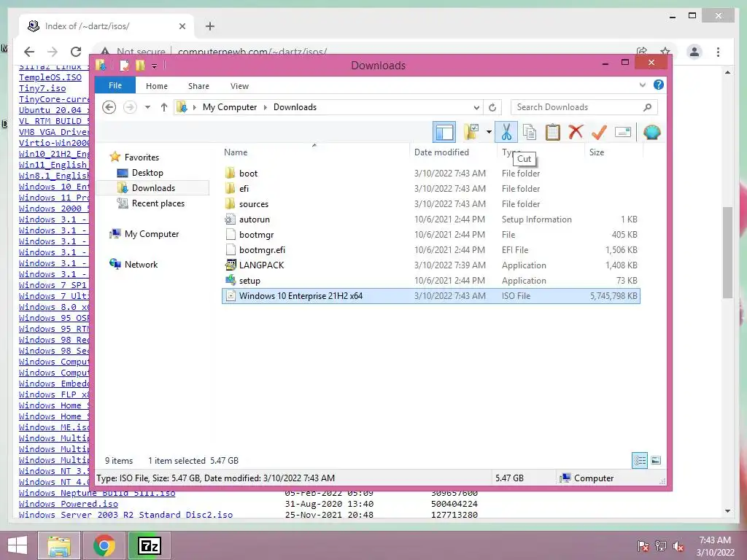
Task: Click the Chrome page vertical scrollbar thumb
Action: (727, 252)
